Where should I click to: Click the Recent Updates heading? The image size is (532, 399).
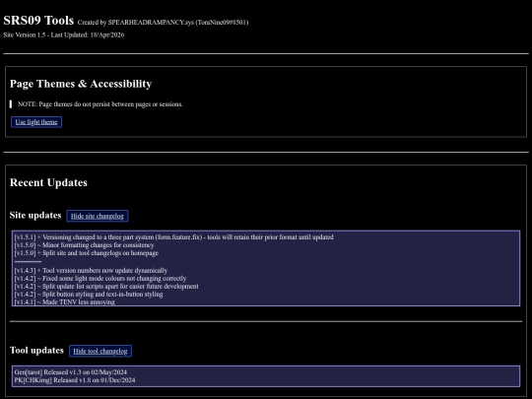point(48,182)
